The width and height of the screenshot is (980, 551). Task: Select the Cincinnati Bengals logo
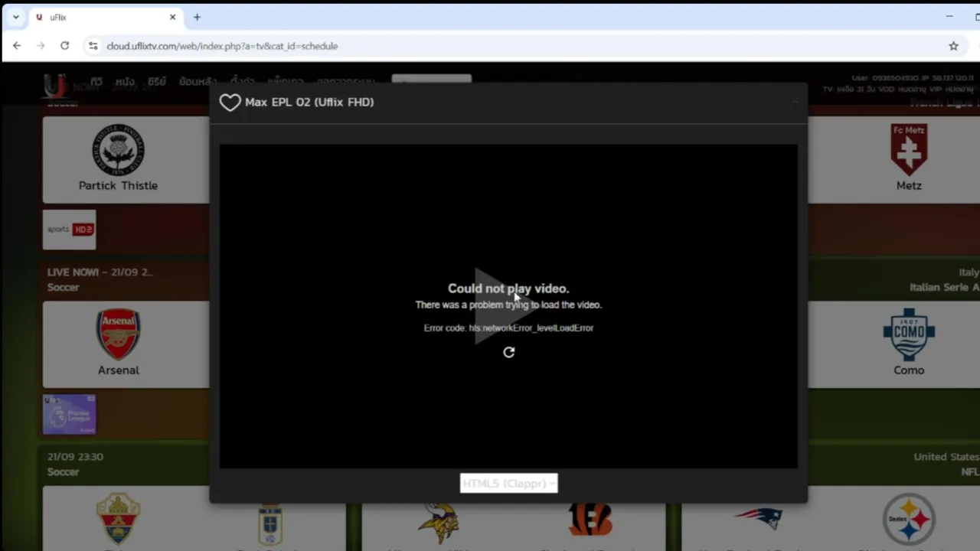[x=590, y=520]
